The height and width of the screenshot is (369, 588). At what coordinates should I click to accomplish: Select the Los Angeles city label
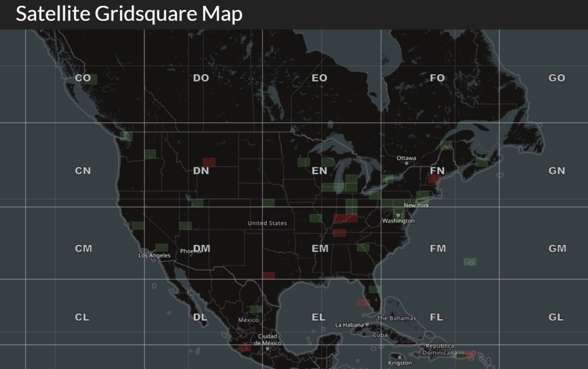(154, 255)
